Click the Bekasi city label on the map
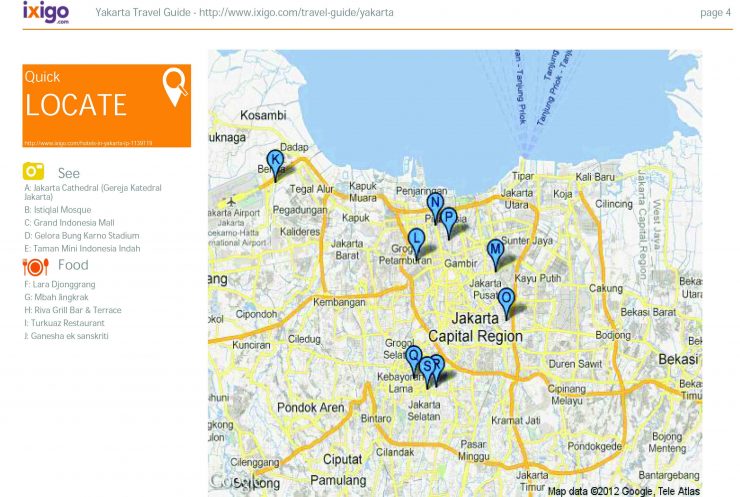The image size is (740, 497). click(678, 359)
